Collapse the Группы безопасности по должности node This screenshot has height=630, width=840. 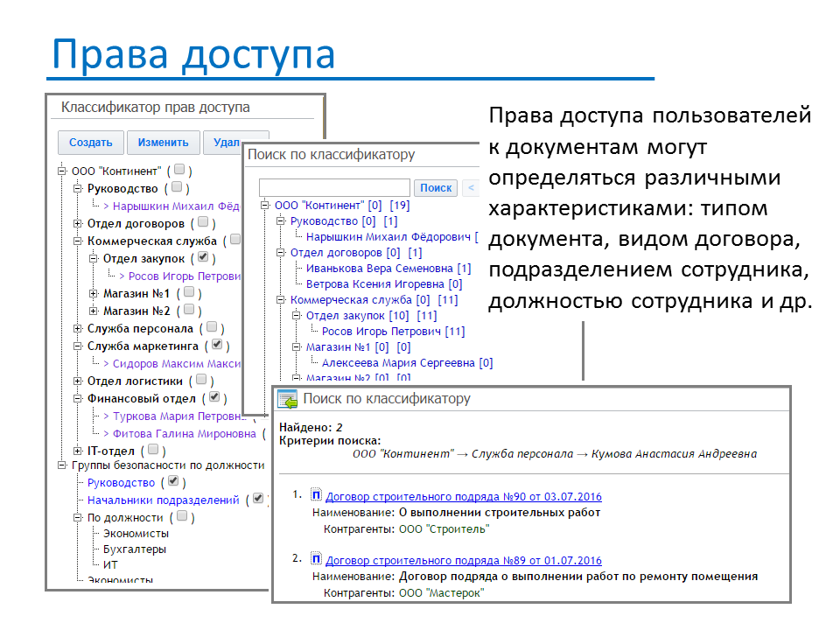[x=62, y=465]
